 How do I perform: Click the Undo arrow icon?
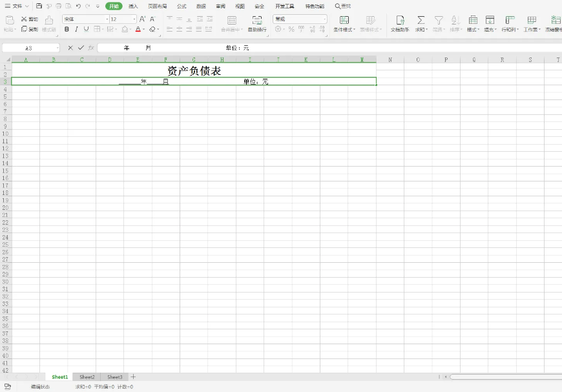pos(78,6)
